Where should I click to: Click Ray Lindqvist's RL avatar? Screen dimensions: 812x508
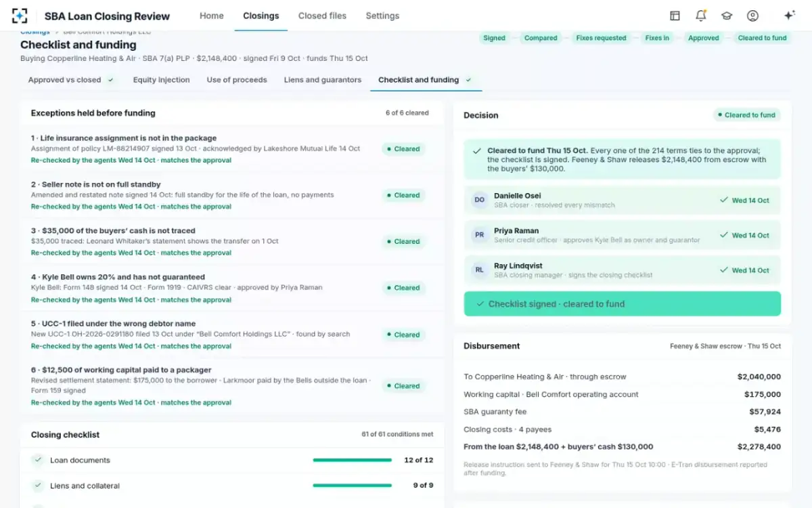point(479,270)
